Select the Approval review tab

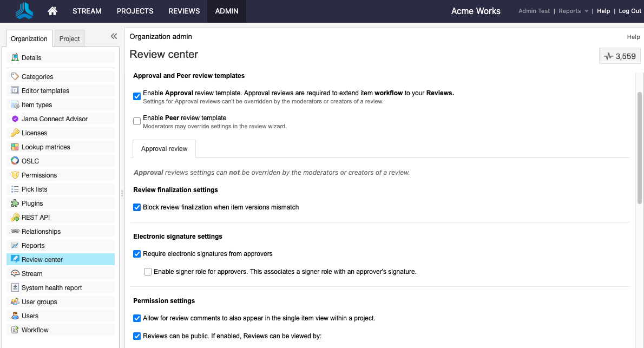coord(164,149)
